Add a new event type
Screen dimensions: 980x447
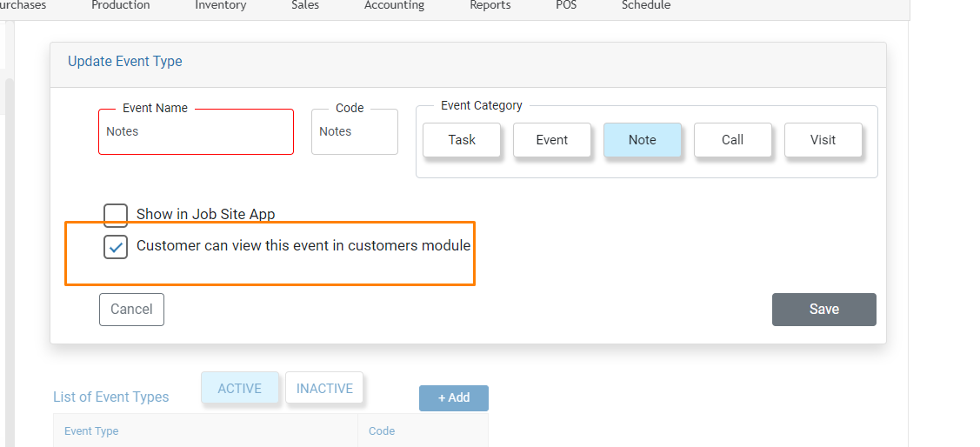(454, 398)
